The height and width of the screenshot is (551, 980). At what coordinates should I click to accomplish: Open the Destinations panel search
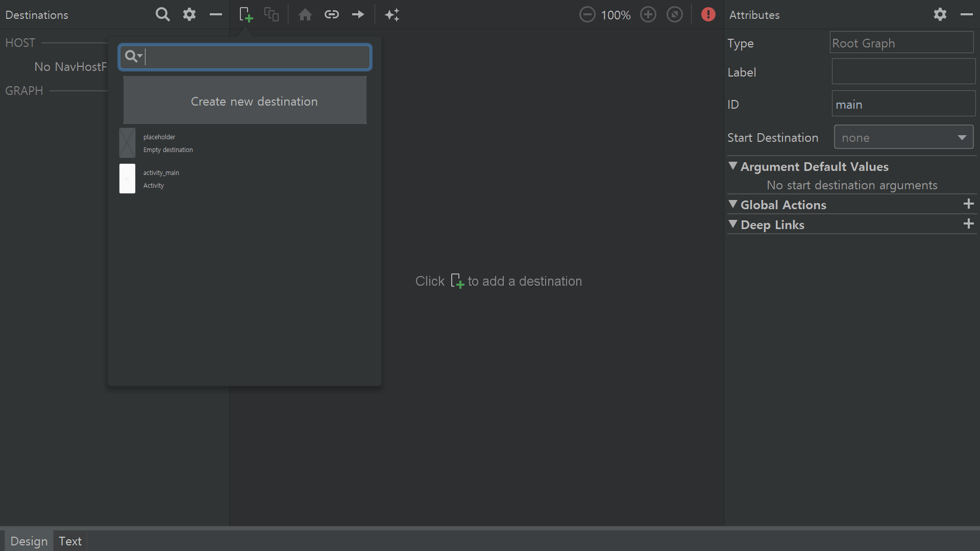[x=162, y=15]
